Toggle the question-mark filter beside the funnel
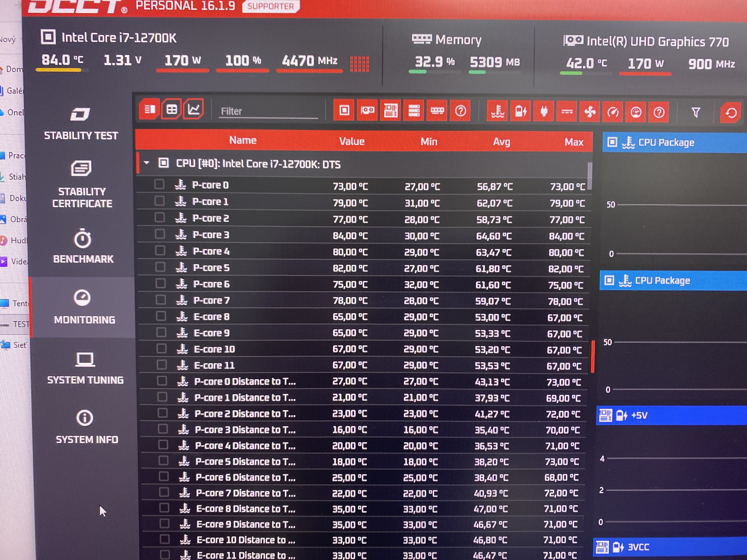The image size is (747, 560). tap(659, 112)
